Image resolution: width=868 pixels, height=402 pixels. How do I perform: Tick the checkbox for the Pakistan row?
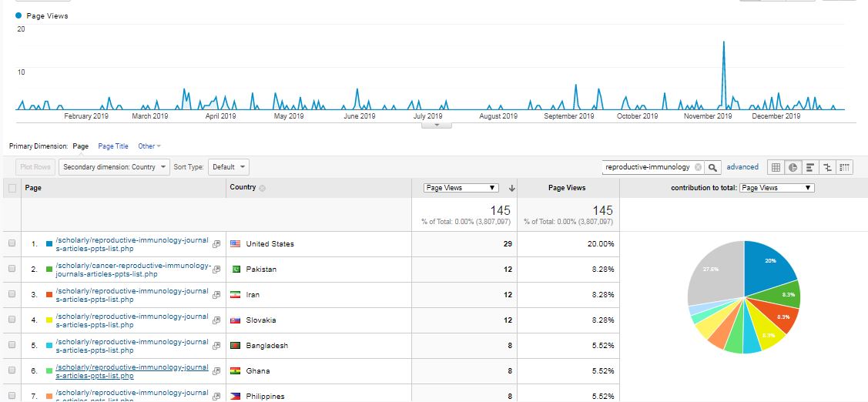pos(12,270)
